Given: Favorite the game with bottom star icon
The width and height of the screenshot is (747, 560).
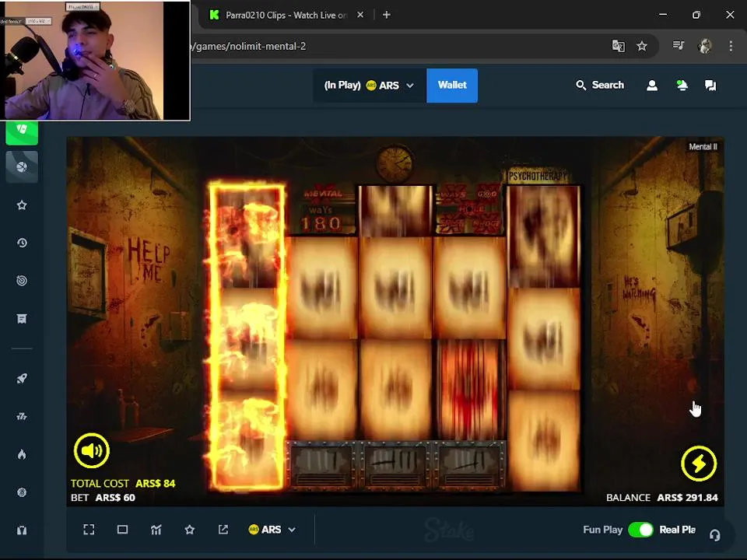Looking at the screenshot, I should pos(190,530).
